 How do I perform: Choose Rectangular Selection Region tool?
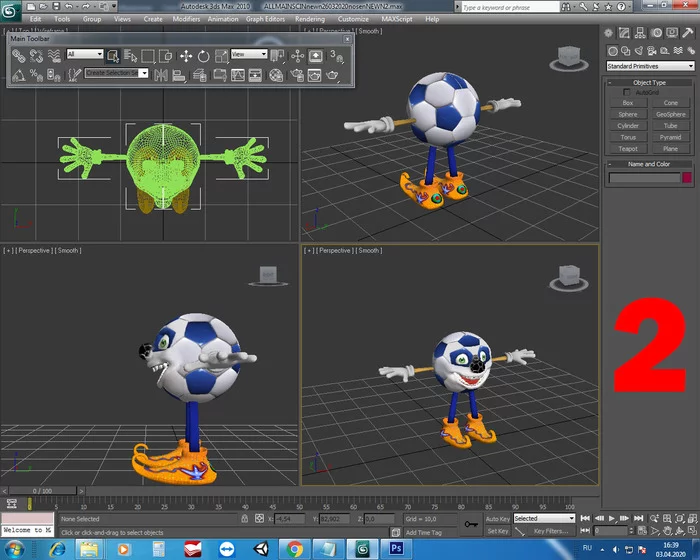tap(148, 56)
